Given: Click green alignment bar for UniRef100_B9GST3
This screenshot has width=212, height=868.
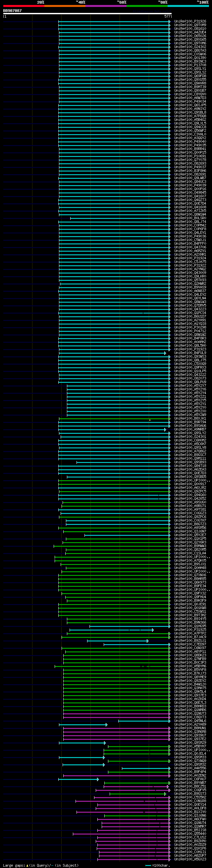Looking at the screenshot, I should coord(138,794).
